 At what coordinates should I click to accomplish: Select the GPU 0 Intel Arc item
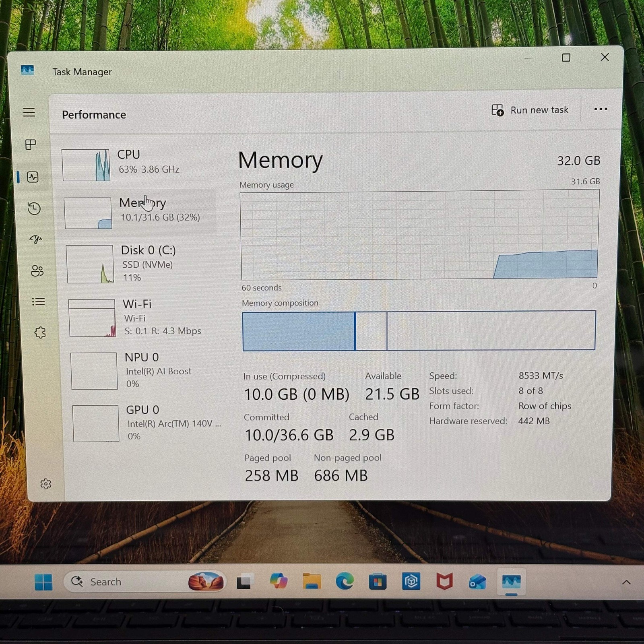pos(147,423)
